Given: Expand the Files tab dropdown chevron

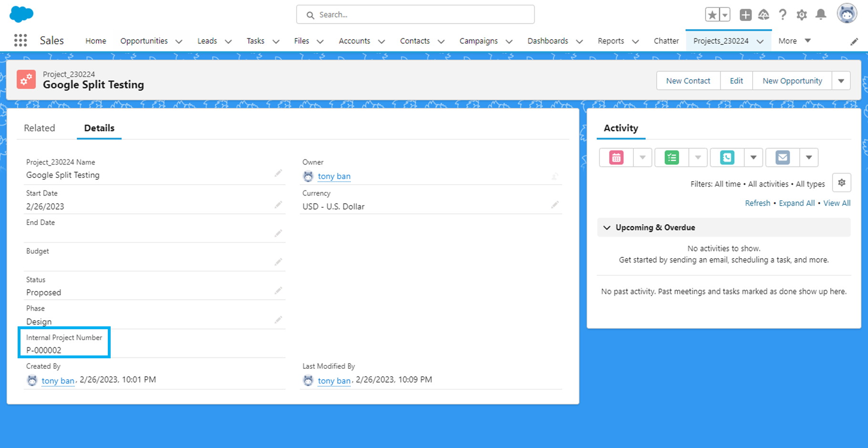Looking at the screenshot, I should point(320,42).
